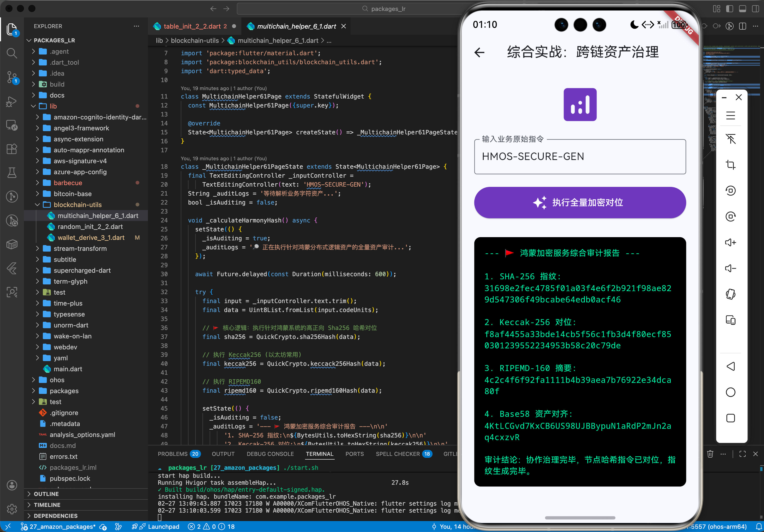Screen dimensions: 764x532
Task: Toggle the terminal panel maximize size
Action: coord(742,454)
